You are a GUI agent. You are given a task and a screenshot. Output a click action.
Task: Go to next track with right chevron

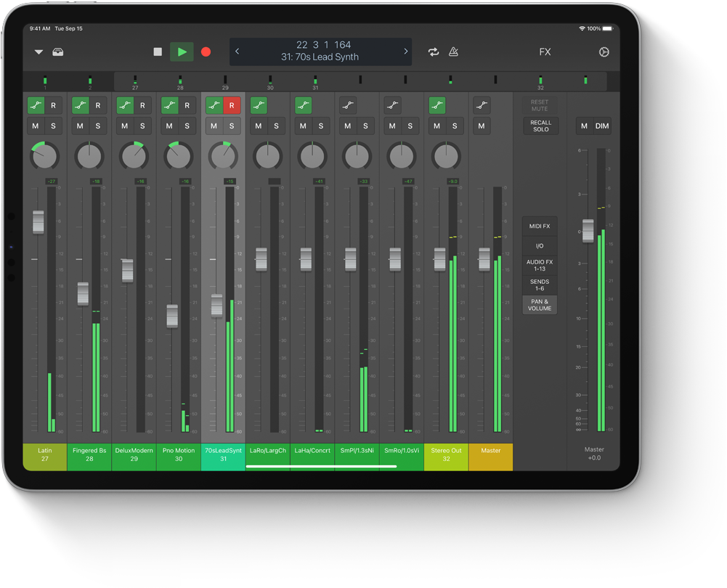coord(405,52)
